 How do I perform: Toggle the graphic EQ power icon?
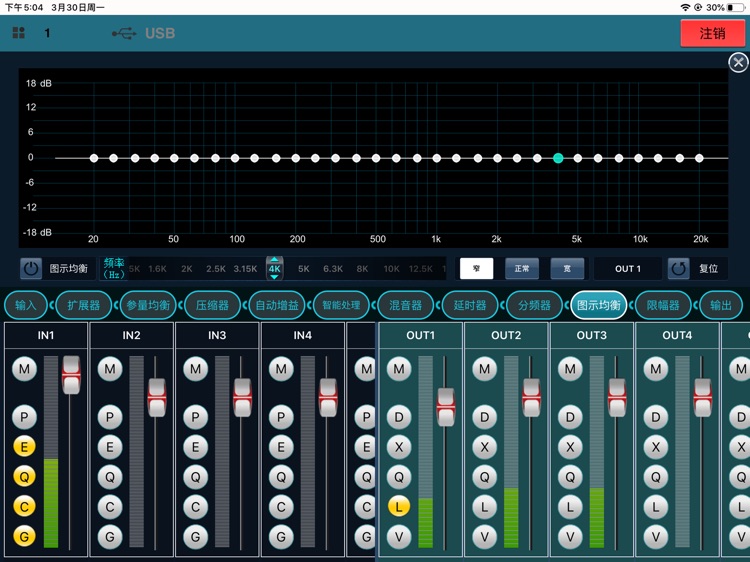coord(31,269)
